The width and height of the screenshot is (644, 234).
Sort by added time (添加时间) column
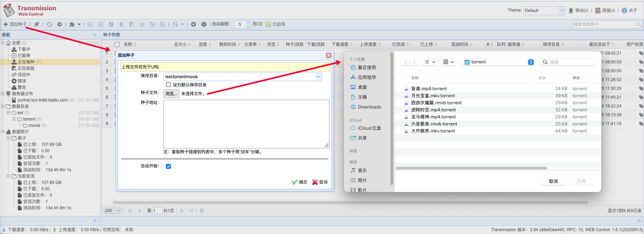tap(462, 44)
